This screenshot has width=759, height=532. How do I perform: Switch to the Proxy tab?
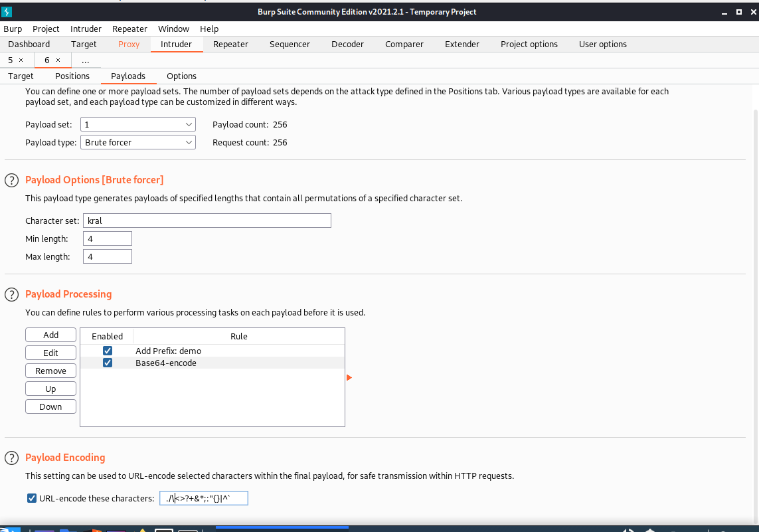coord(129,44)
